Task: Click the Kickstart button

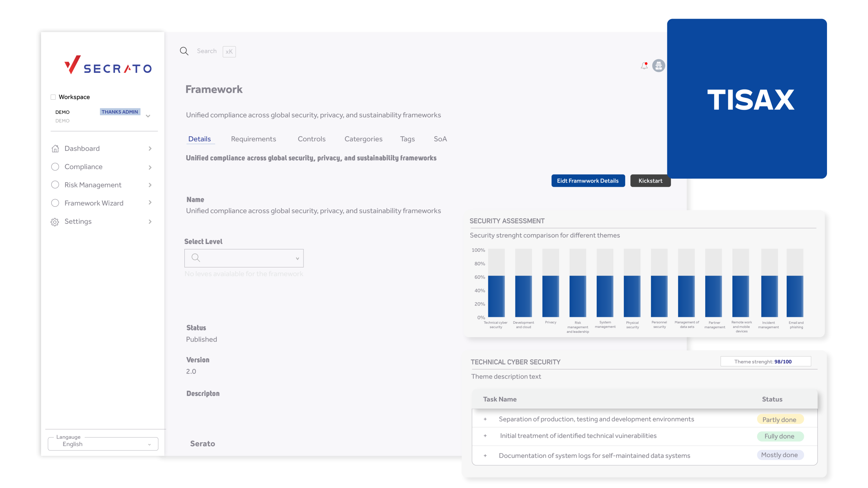Action: (x=650, y=181)
